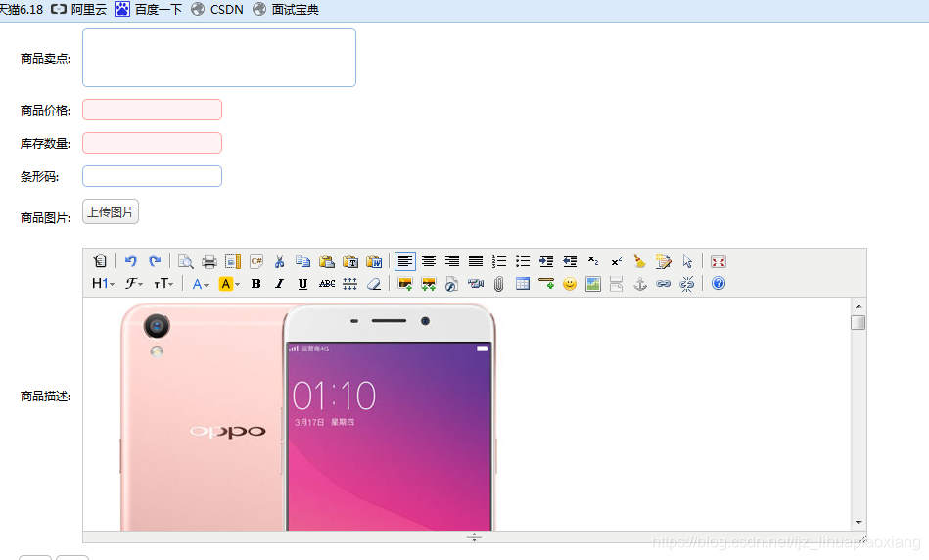
Task: Click the Insert Image icon
Action: click(405, 283)
